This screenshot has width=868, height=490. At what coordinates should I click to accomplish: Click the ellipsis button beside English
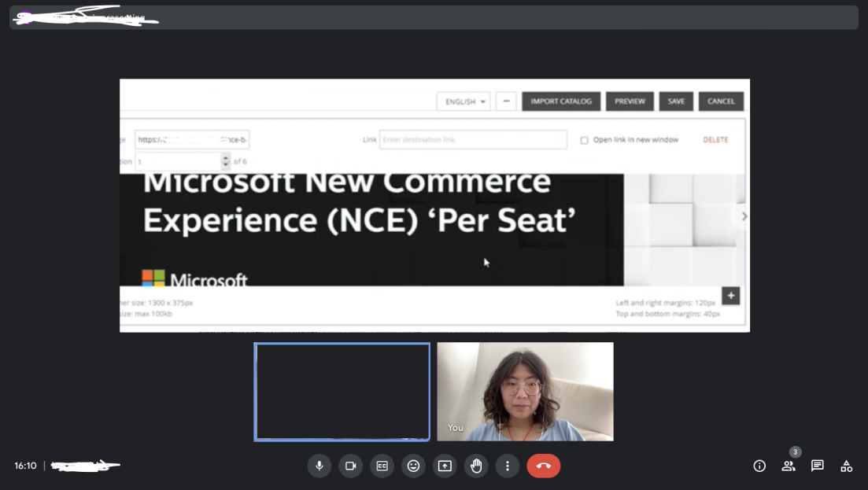(506, 101)
